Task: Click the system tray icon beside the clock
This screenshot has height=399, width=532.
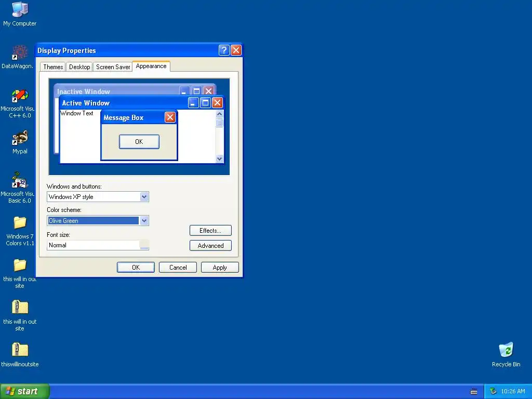Action: (x=493, y=392)
